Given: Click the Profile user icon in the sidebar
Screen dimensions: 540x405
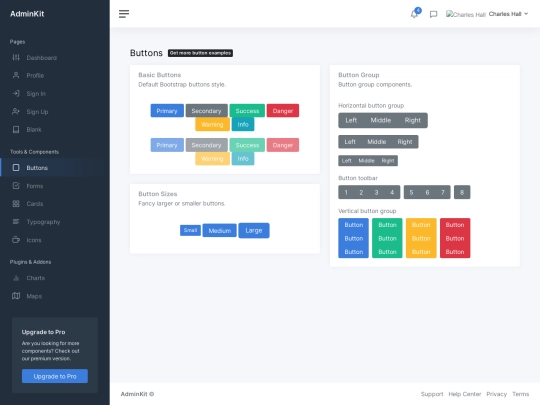Looking at the screenshot, I should [16, 75].
